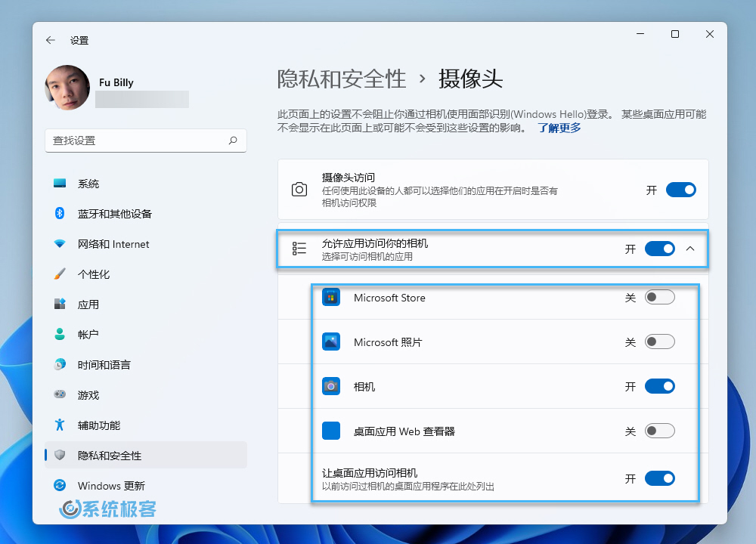The image size is (756, 544).
Task: Click the Fu Billy profile picture
Action: coord(67,88)
